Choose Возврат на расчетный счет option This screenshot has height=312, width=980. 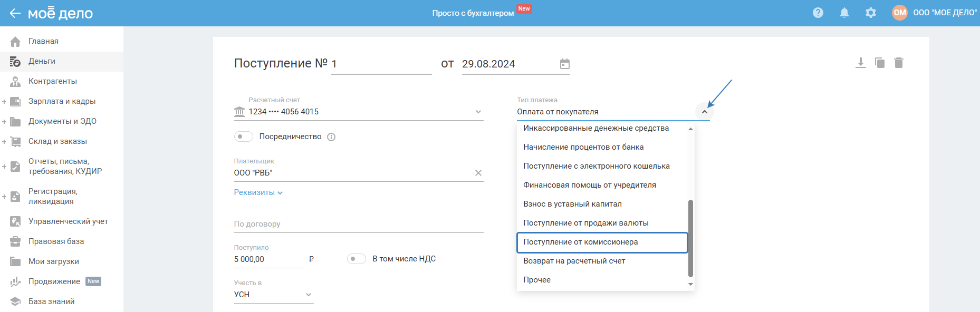(574, 261)
